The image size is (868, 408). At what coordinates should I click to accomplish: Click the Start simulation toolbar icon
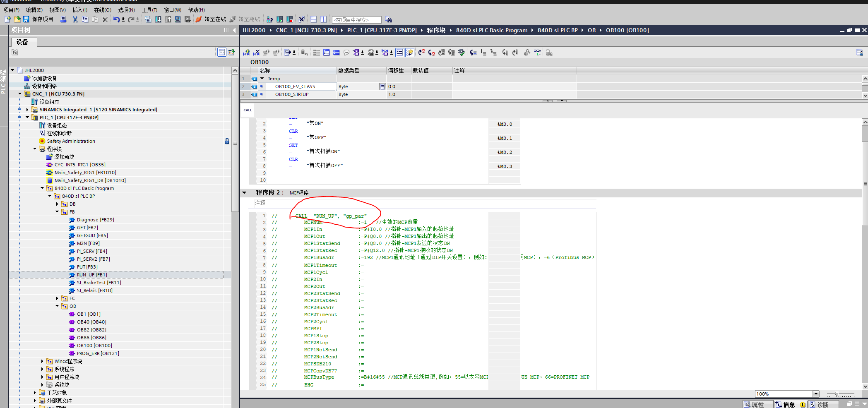(x=280, y=19)
